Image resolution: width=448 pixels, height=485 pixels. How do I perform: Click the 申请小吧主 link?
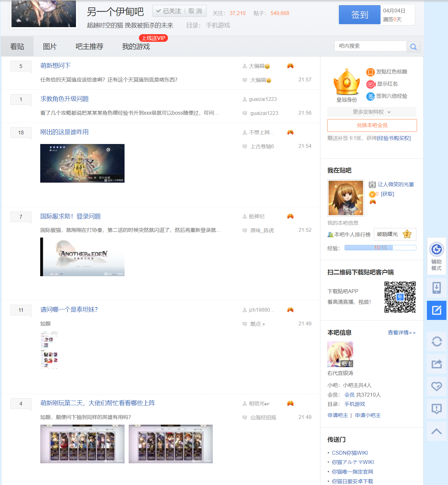368,415
